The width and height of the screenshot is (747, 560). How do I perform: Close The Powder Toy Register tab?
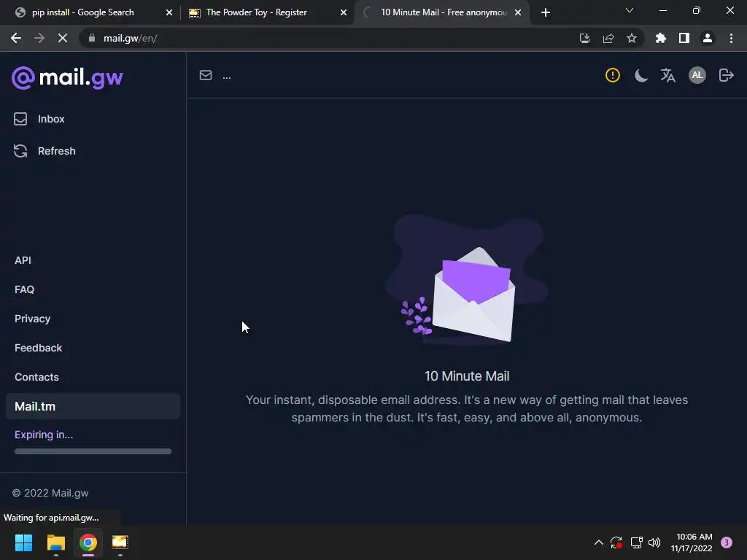(x=344, y=12)
